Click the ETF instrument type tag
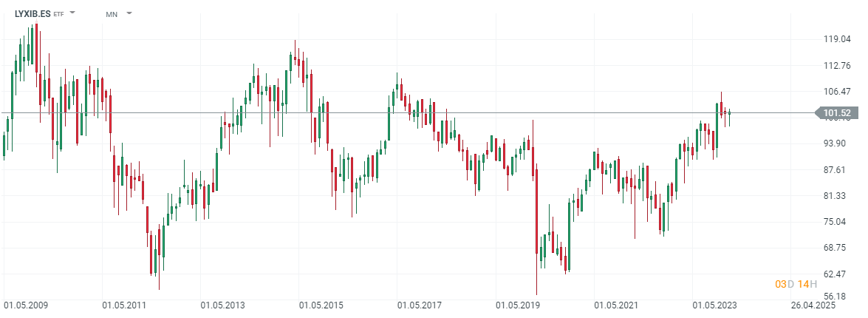The height and width of the screenshot is (318, 868). pos(58,14)
